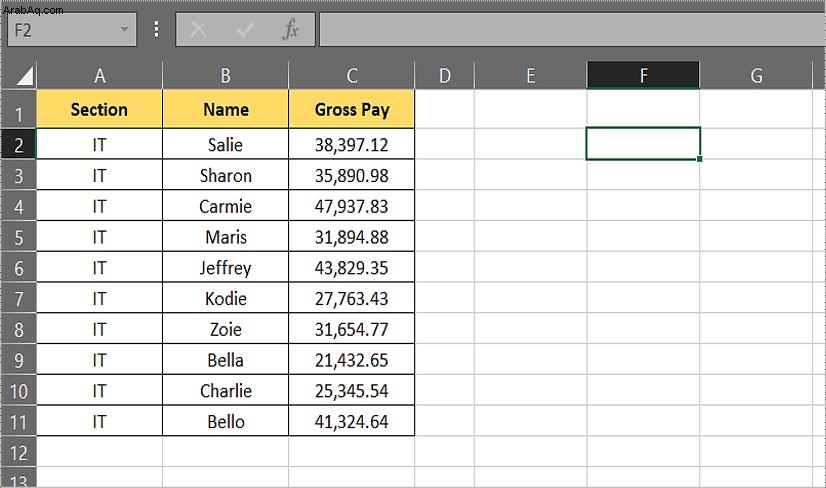Viewport: 826px width, 488px height.
Task: Click the Section header cell
Action: click(100, 109)
